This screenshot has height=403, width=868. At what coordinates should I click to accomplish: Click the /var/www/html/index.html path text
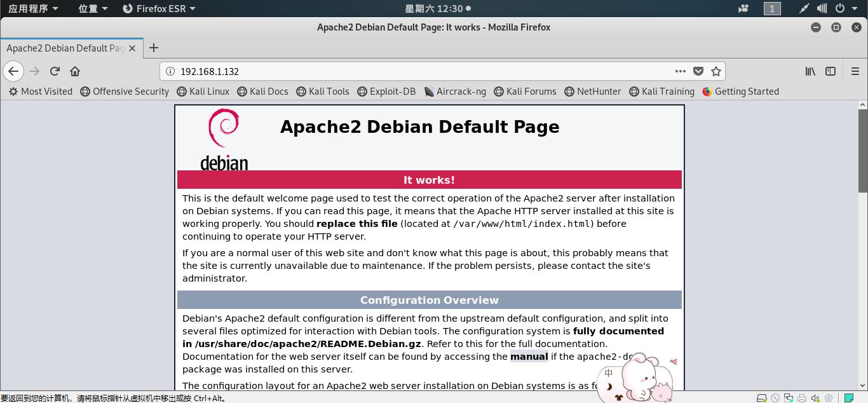[523, 224]
